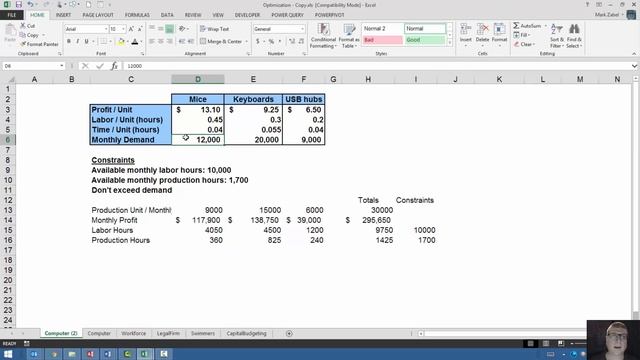The height and width of the screenshot is (360, 640).
Task: Click the Sort & Filter button
Action: (x=557, y=36)
